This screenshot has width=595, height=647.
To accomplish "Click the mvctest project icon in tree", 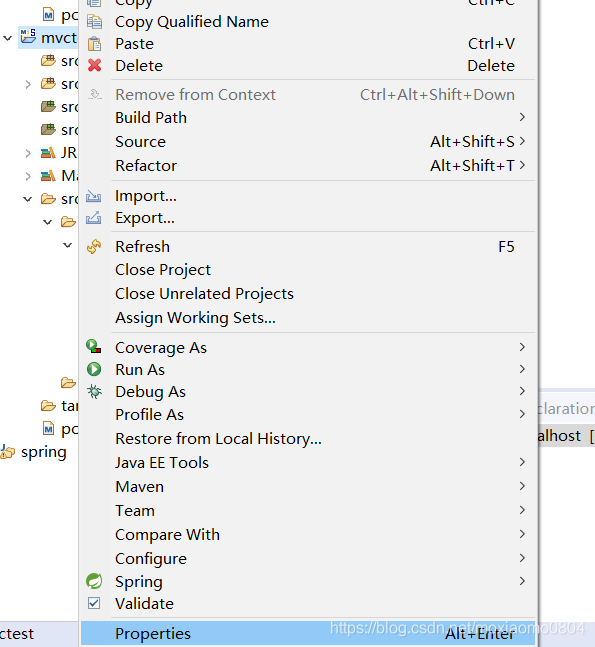I will coord(28,36).
